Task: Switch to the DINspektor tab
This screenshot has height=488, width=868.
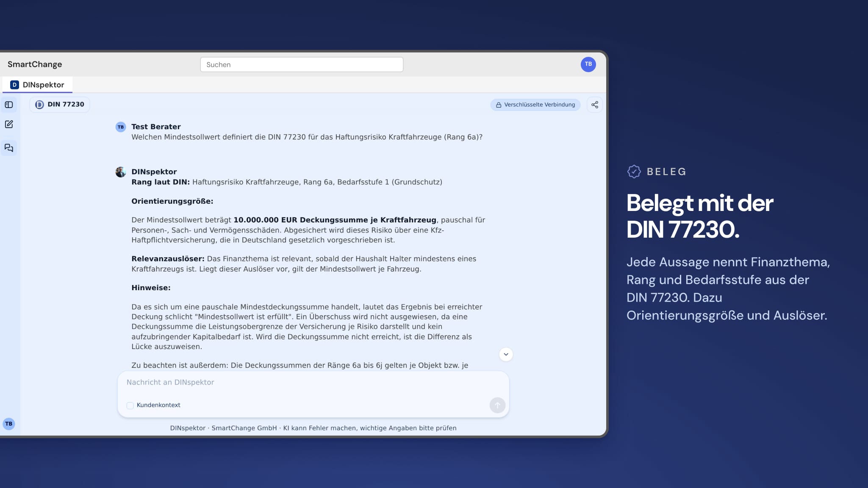Action: tap(37, 85)
